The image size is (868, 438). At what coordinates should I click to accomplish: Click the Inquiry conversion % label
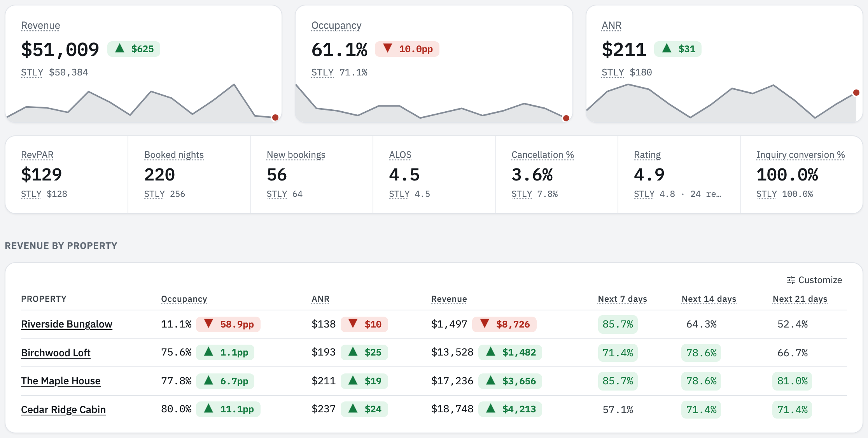coord(800,155)
